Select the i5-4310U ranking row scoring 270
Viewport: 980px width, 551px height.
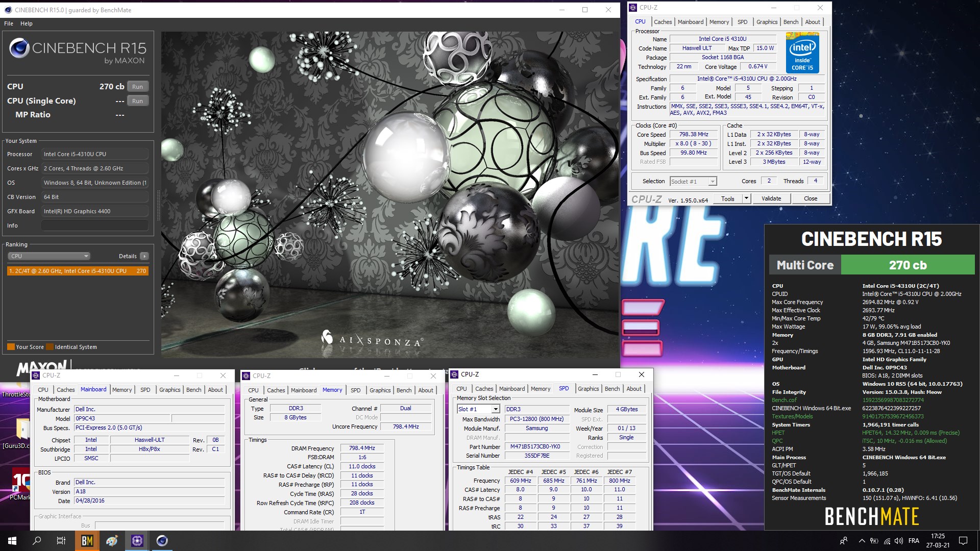[78, 271]
